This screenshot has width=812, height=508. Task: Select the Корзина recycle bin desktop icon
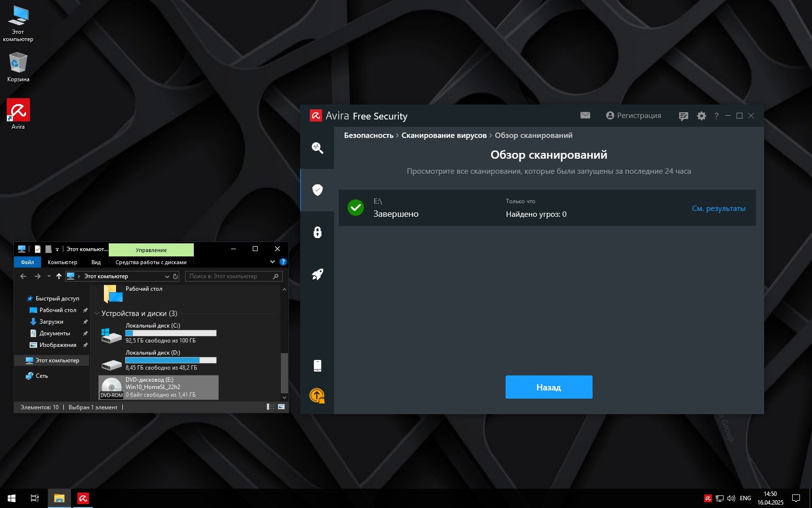(18, 67)
